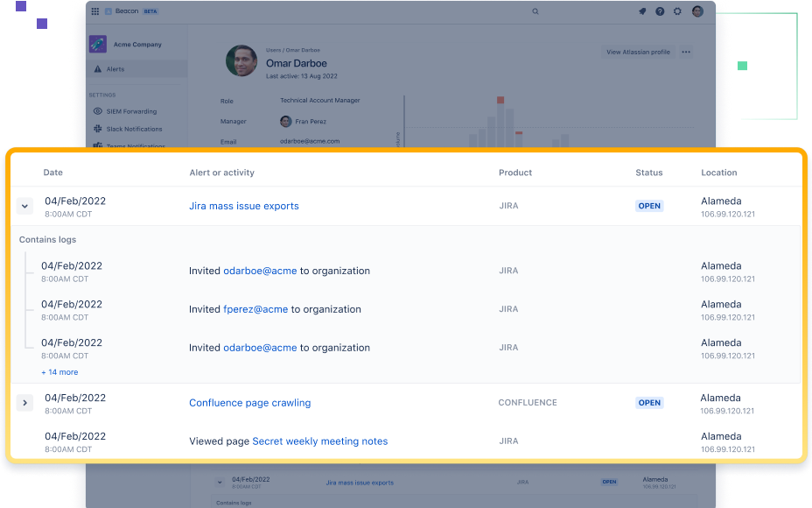The image size is (812, 508).
Task: Click Technical Account Manager role value
Action: pyautogui.click(x=320, y=101)
